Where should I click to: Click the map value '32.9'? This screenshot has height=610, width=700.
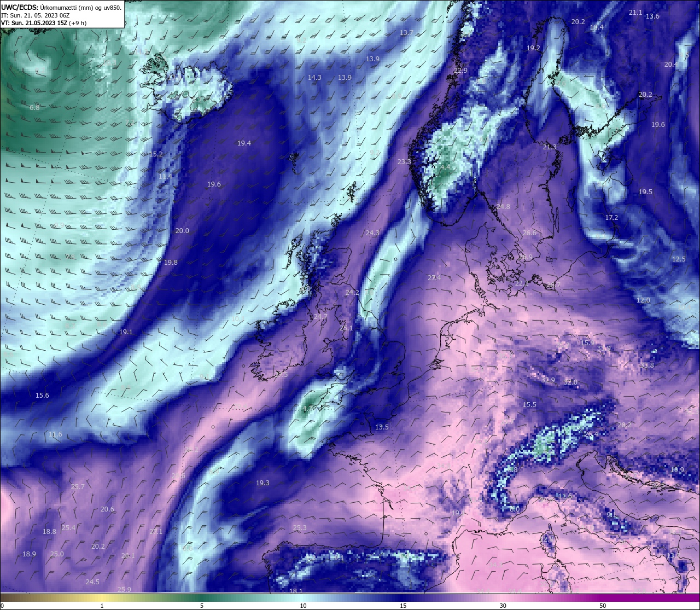coord(548,380)
